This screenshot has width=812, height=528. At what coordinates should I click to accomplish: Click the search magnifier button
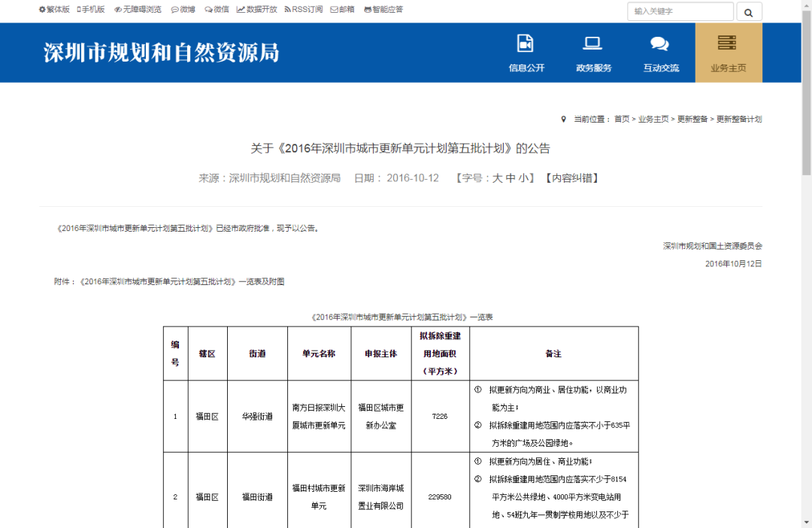coord(749,12)
